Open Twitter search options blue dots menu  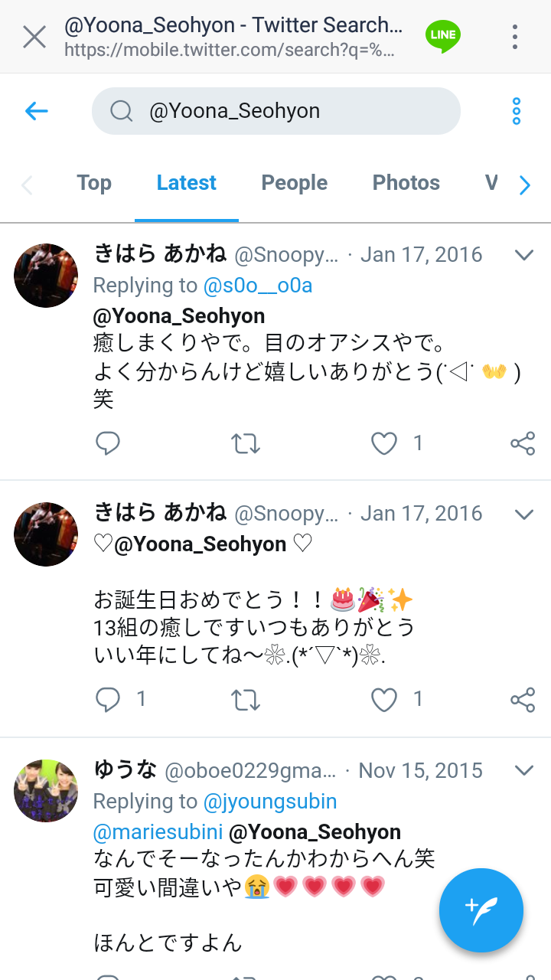pyautogui.click(x=517, y=112)
